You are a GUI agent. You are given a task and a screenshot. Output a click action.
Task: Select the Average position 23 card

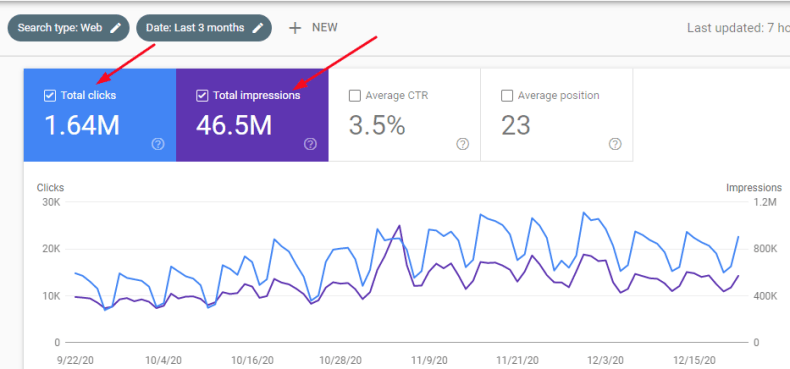[557, 115]
